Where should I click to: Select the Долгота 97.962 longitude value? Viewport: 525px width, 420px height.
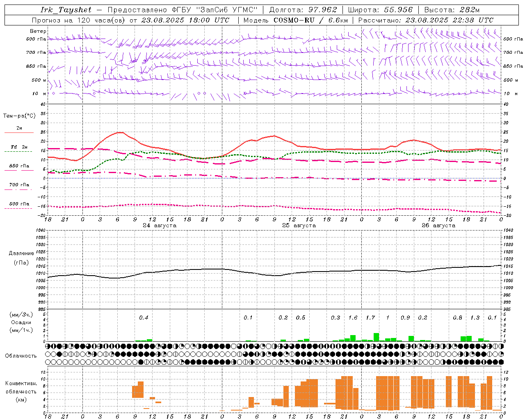click(303, 9)
